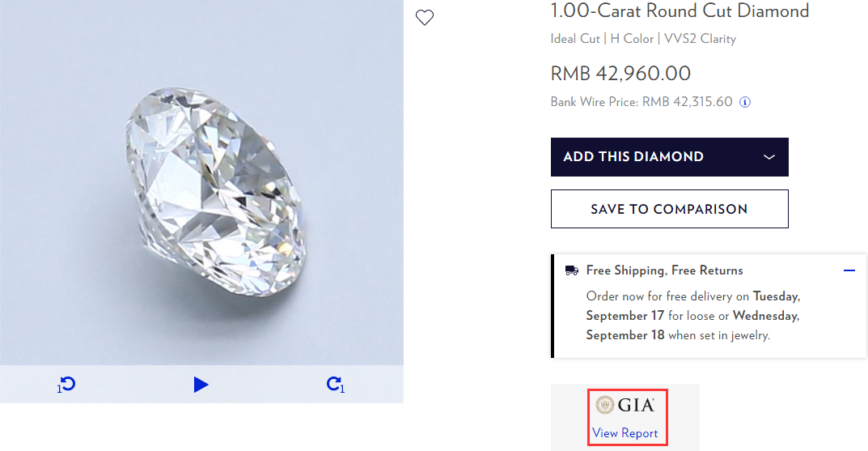Image resolution: width=868 pixels, height=451 pixels.
Task: Click the GIA logo
Action: (625, 405)
